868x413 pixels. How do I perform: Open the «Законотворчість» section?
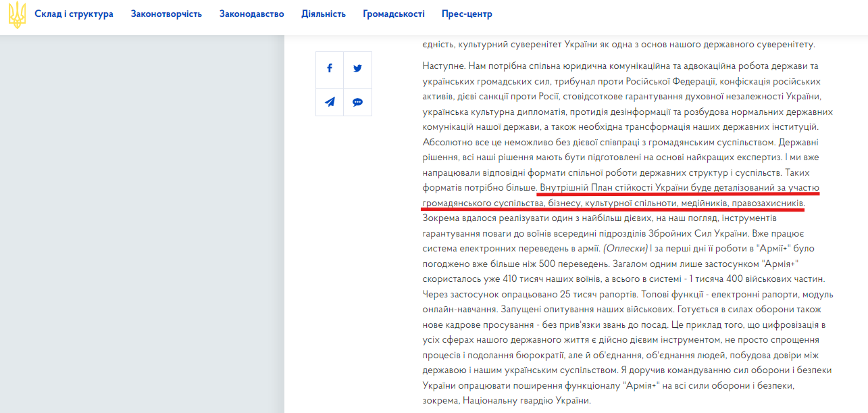(x=165, y=12)
